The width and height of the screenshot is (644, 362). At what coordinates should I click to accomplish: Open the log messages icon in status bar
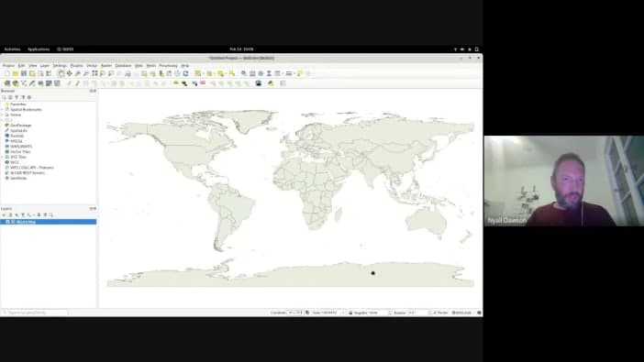pyautogui.click(x=479, y=313)
